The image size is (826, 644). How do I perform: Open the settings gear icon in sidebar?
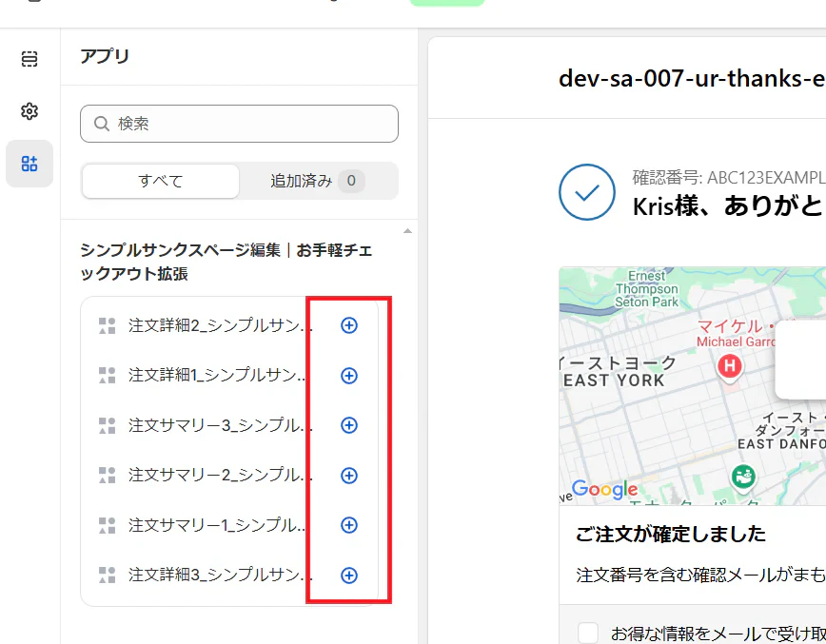coord(29,111)
